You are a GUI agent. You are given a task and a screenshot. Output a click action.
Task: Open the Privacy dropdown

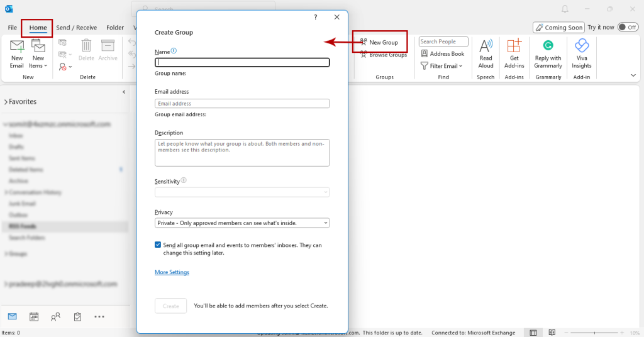[x=242, y=223]
